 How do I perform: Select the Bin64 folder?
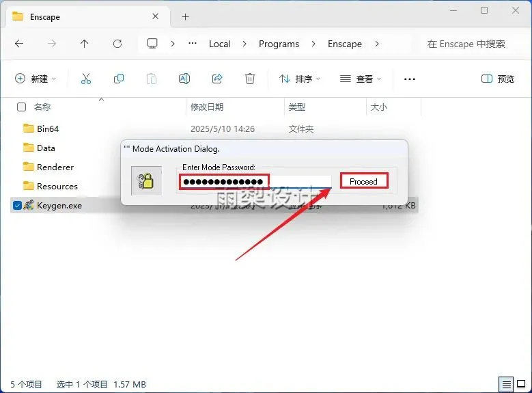48,128
